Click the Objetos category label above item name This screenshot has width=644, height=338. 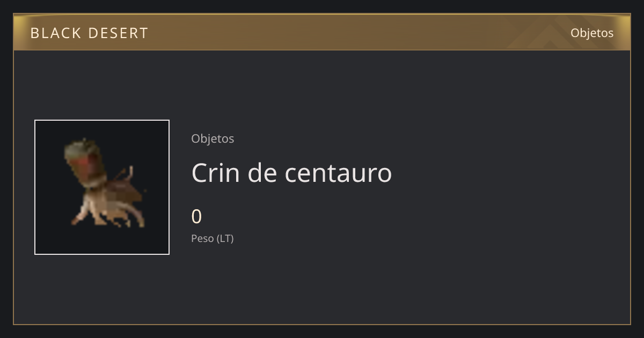[x=213, y=138]
